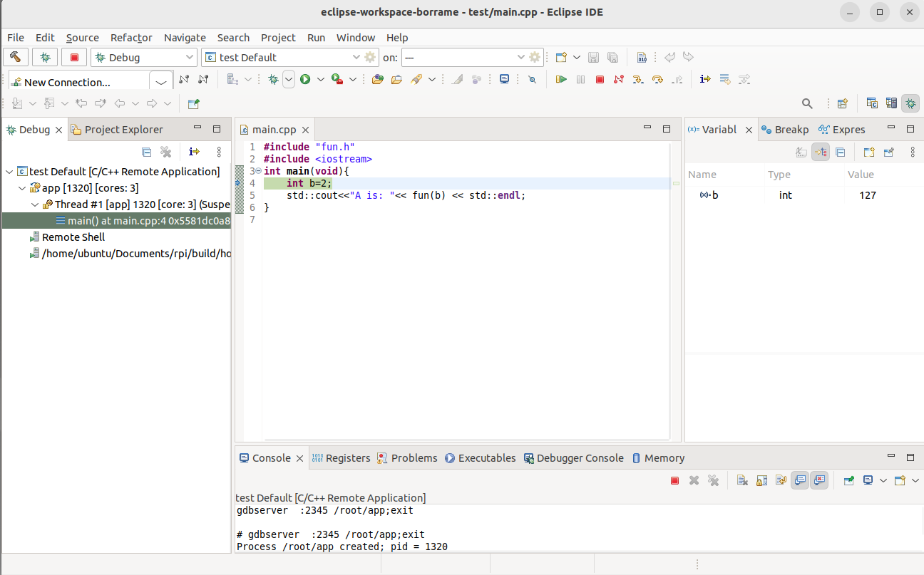Click the Resume debugging icon
This screenshot has width=924, height=575.
point(561,80)
